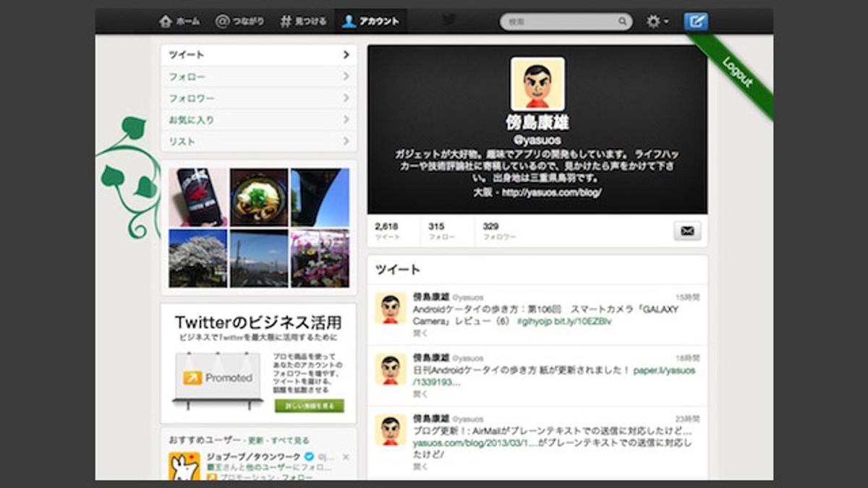The image size is (868, 488).
Task: Click chevron on the リスト row
Action: pos(346,141)
